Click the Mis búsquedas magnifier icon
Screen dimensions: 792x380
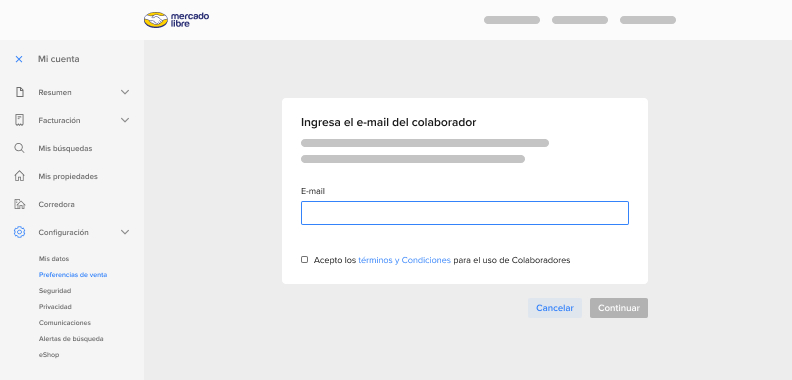[19, 148]
